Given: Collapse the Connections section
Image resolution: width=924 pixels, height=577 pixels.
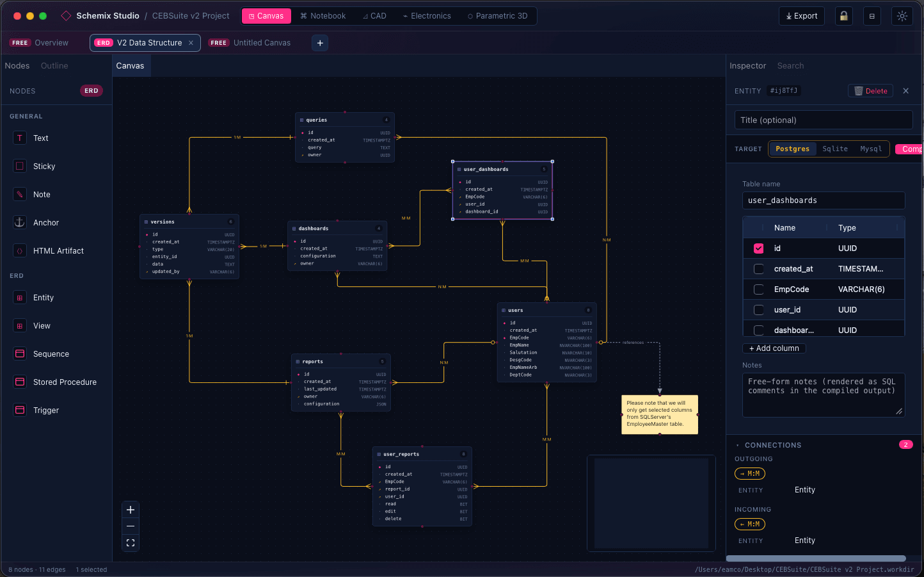Looking at the screenshot, I should tap(738, 445).
